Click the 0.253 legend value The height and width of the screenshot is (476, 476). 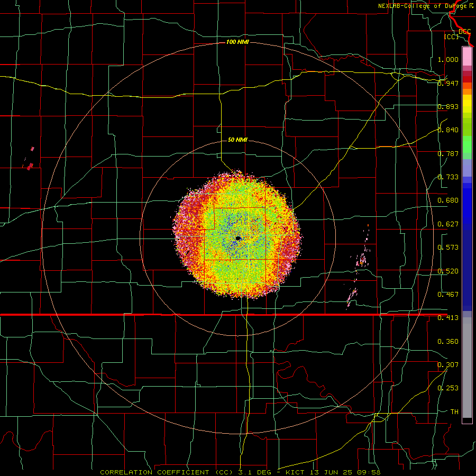point(448,388)
